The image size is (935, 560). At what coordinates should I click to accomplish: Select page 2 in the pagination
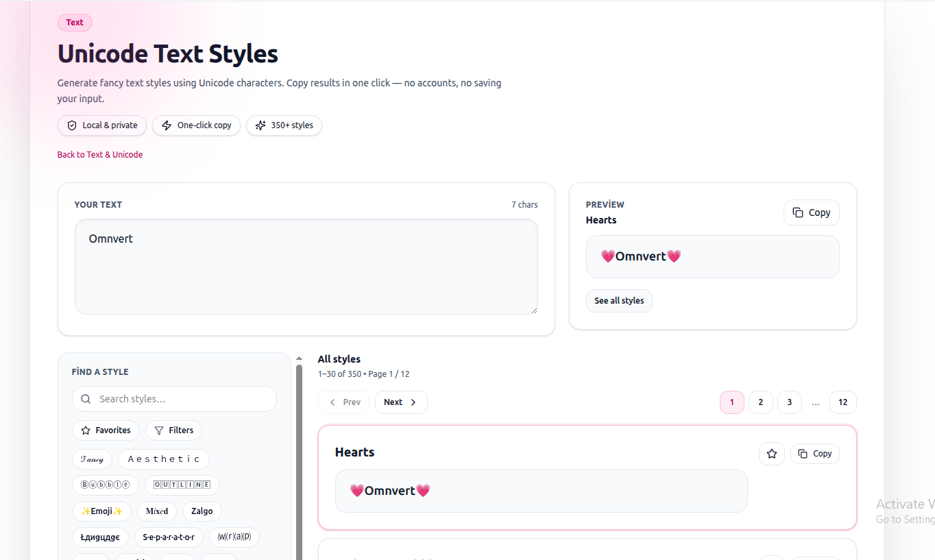[760, 402]
